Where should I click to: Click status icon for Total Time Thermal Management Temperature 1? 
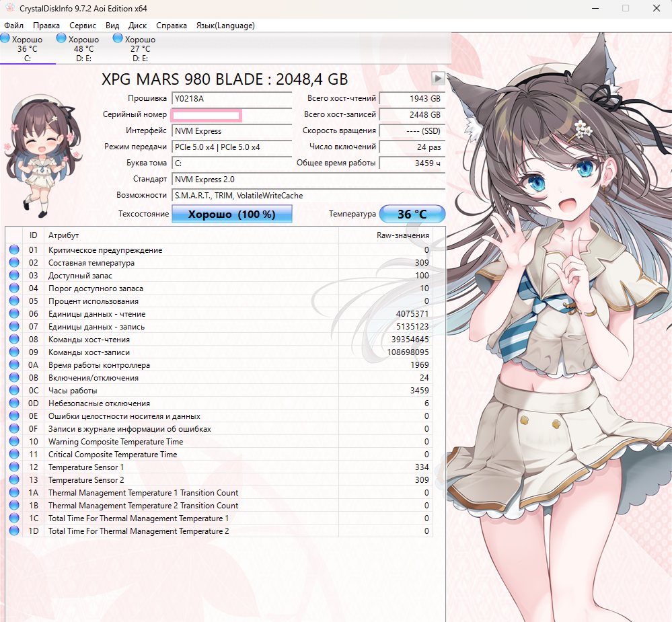[x=14, y=518]
